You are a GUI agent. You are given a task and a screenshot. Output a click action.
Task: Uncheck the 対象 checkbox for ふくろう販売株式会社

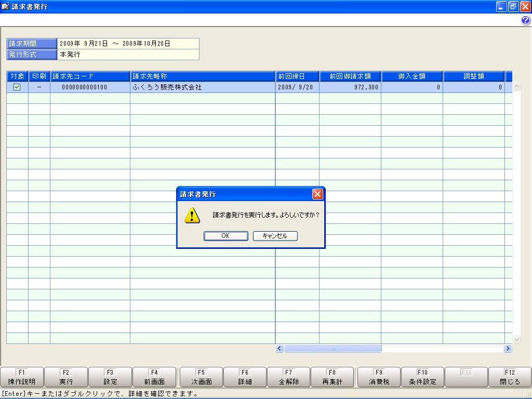(17, 87)
